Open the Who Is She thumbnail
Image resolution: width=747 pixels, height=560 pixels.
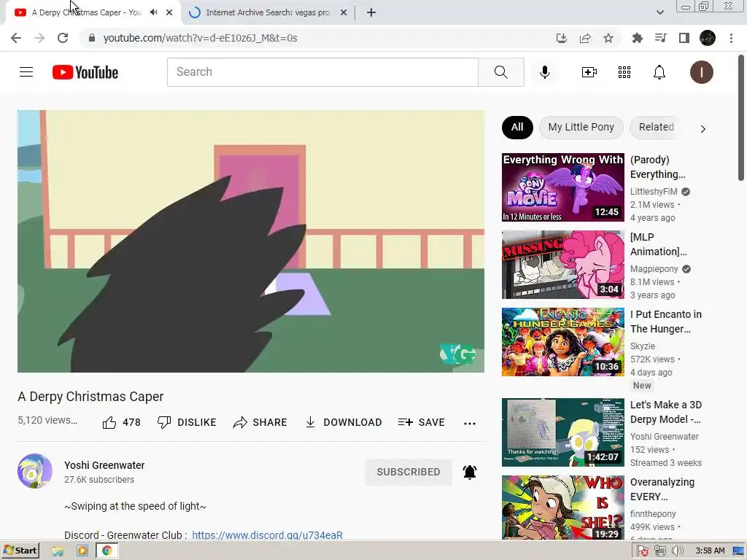pos(562,507)
